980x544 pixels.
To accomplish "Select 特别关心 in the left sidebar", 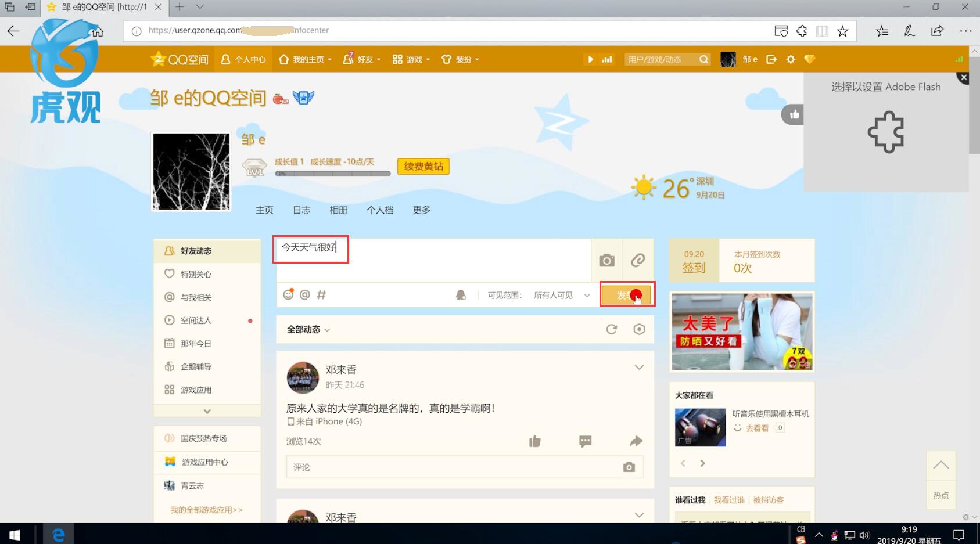I will [x=207, y=274].
